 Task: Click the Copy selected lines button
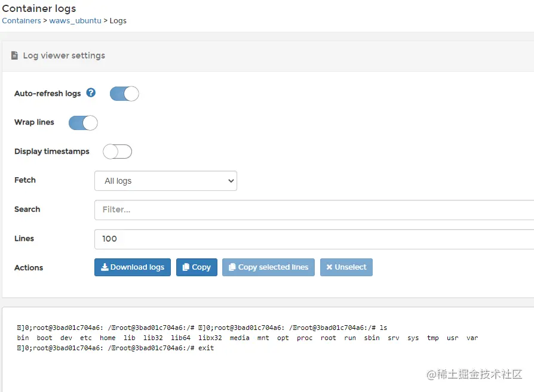[268, 267]
